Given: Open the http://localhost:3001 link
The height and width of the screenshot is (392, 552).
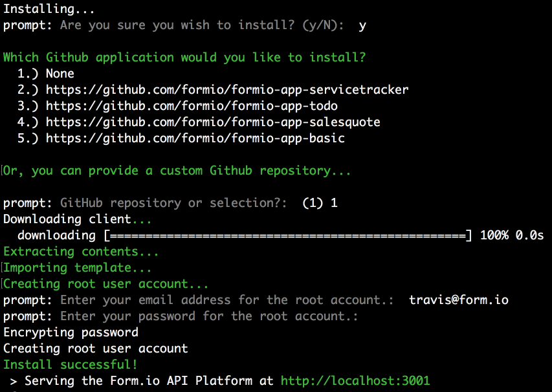Looking at the screenshot, I should pyautogui.click(x=355, y=381).
